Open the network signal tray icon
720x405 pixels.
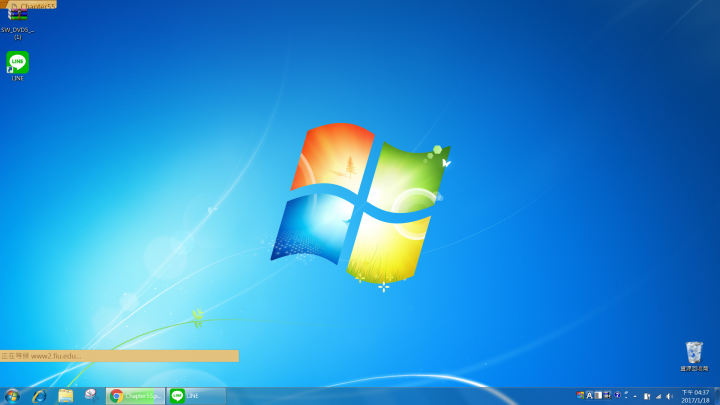[658, 396]
